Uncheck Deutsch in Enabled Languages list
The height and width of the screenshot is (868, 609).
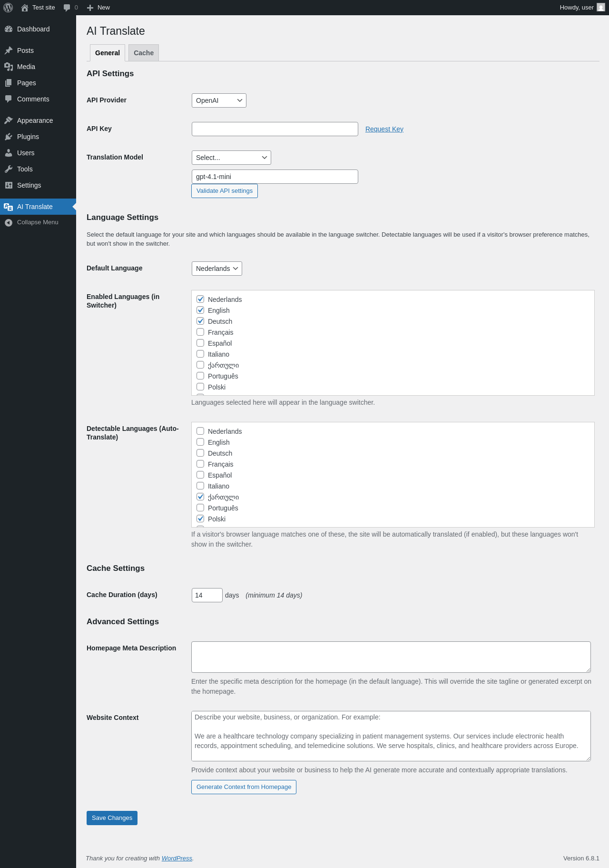[x=200, y=321]
